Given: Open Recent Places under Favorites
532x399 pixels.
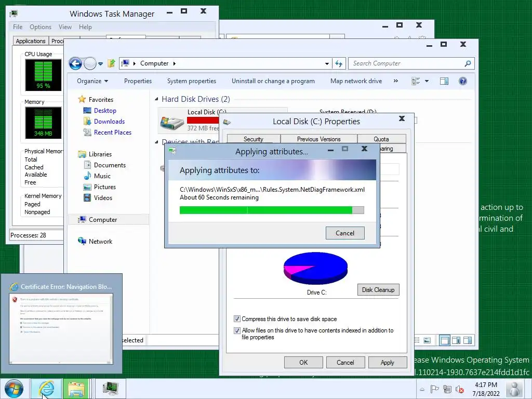Looking at the screenshot, I should pyautogui.click(x=112, y=132).
